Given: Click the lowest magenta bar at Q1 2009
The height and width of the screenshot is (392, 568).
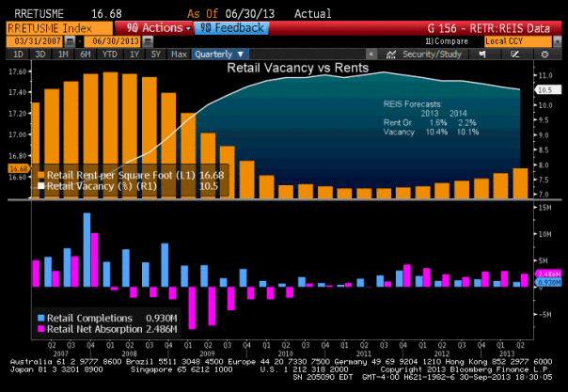Looking at the screenshot, I should [x=192, y=308].
